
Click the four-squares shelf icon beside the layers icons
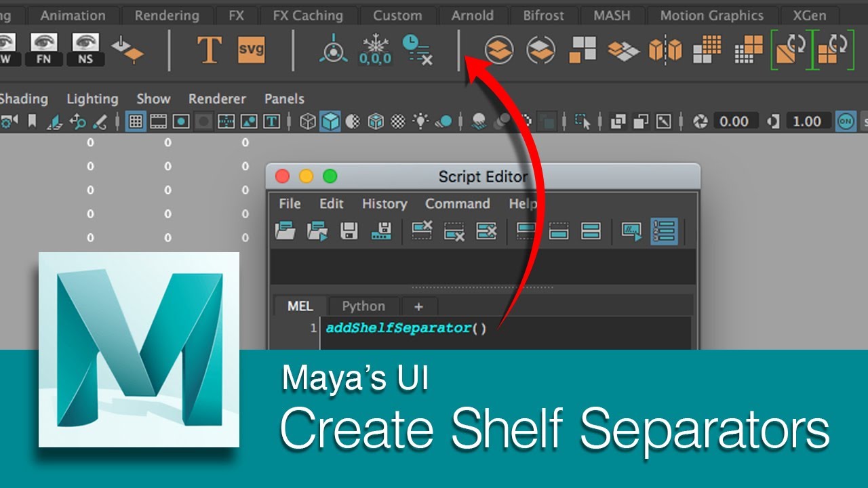[583, 49]
